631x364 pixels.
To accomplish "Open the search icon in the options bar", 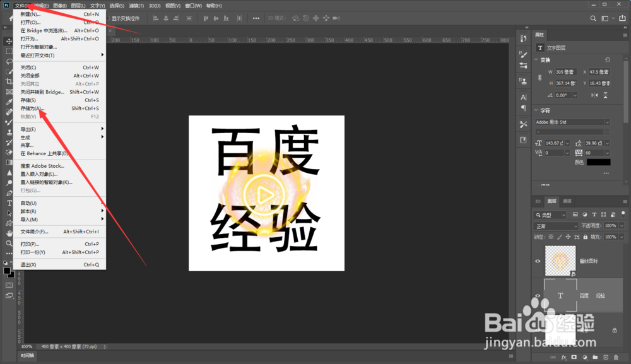I will pyautogui.click(x=593, y=18).
